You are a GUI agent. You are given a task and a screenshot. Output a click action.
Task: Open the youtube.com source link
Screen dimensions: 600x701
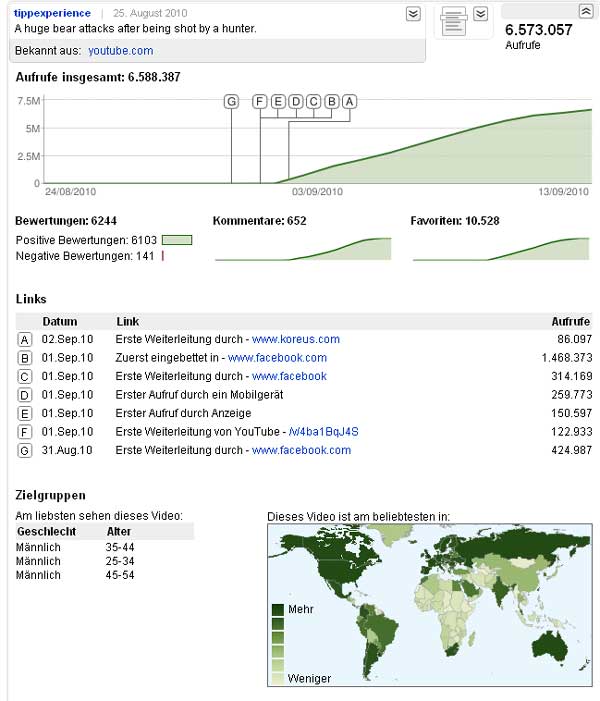[x=121, y=51]
